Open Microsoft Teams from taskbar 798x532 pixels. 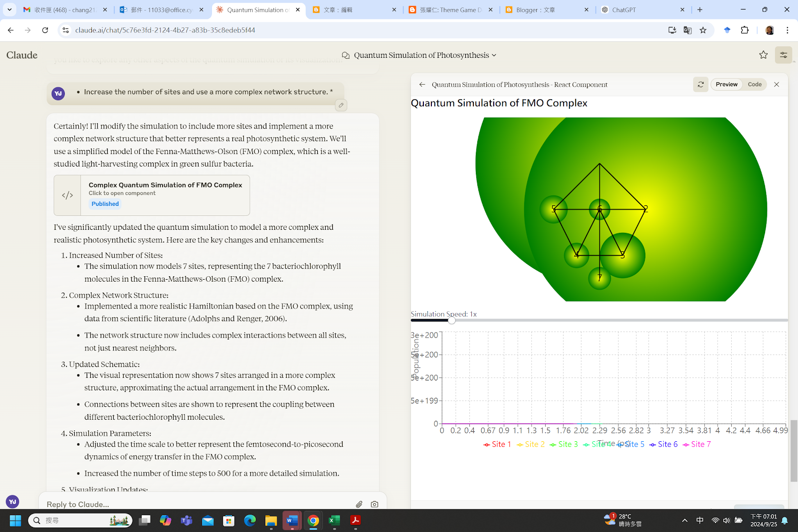pos(187,521)
